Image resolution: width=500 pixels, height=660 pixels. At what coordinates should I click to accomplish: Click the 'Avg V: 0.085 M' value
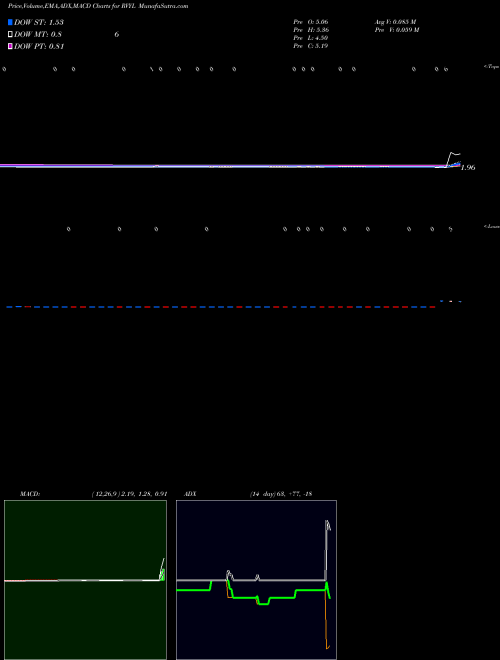point(395,21)
